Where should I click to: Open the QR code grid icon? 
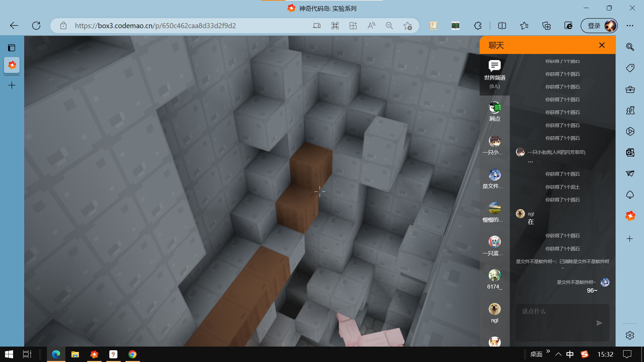click(x=335, y=26)
